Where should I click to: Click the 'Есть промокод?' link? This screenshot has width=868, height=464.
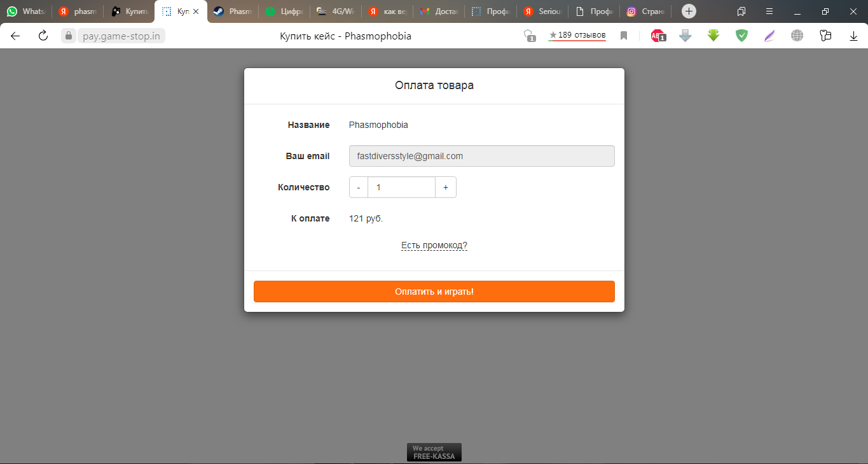(x=434, y=245)
